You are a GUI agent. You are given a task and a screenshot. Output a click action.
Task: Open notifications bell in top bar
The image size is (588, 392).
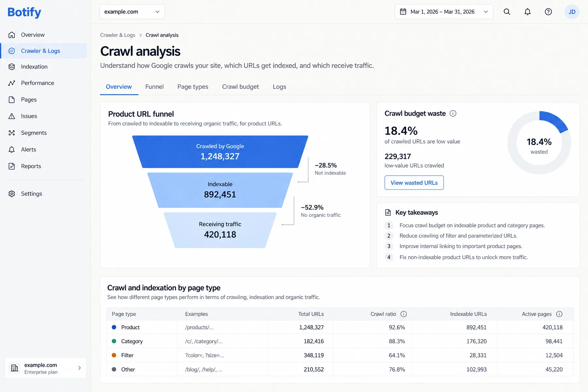tap(528, 12)
